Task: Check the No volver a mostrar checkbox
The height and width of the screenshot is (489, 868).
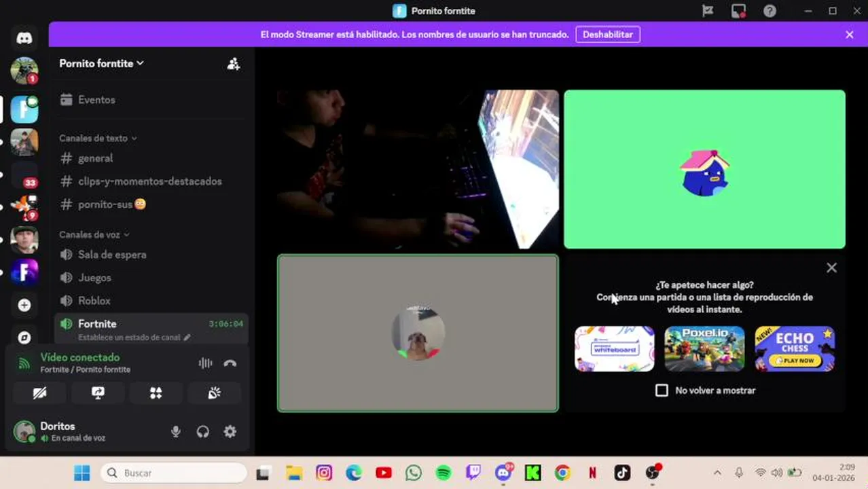Action: pyautogui.click(x=662, y=391)
